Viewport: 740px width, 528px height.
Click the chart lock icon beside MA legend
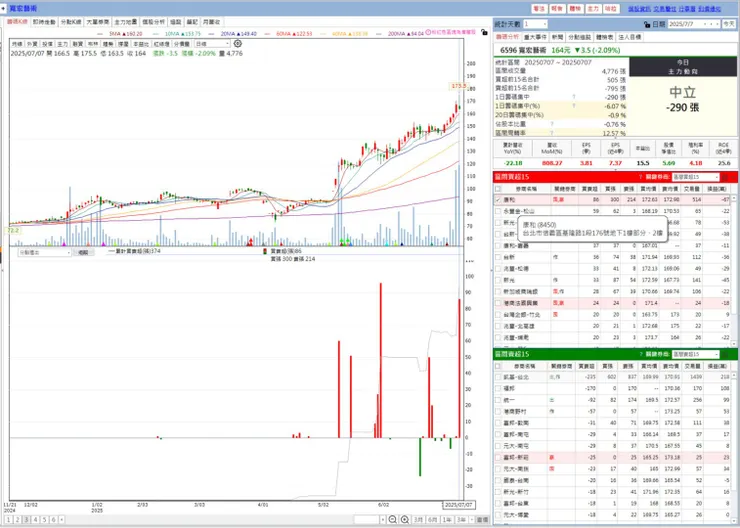click(x=484, y=33)
